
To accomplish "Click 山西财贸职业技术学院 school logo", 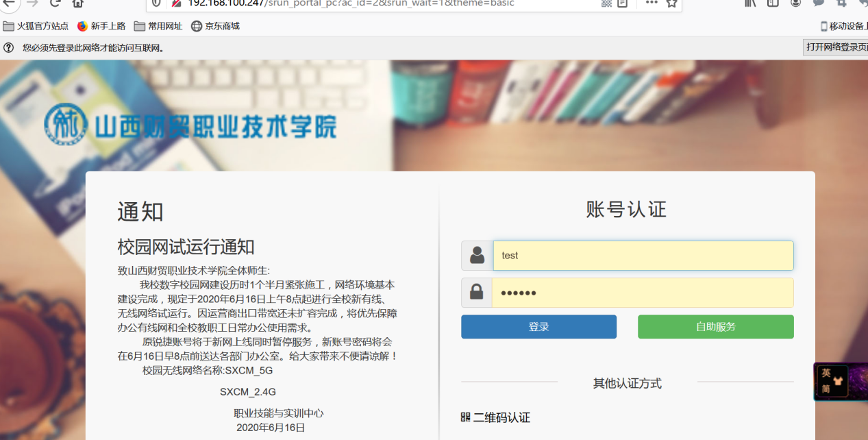I will click(190, 125).
